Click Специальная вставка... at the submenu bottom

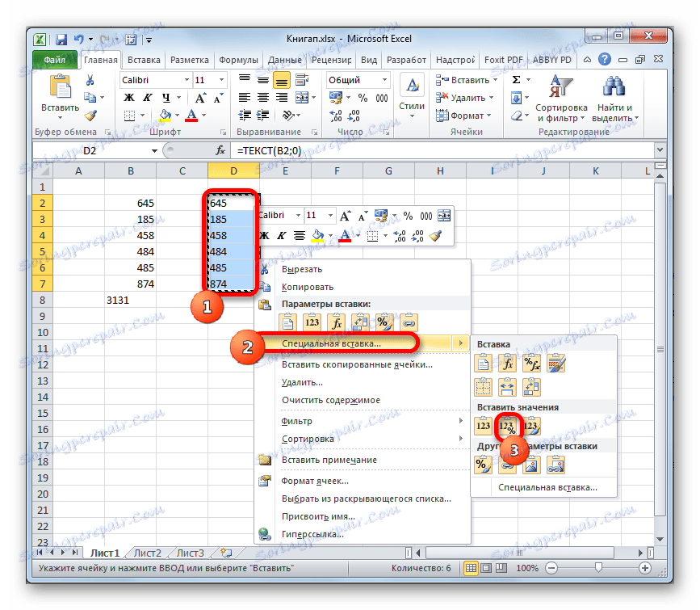[547, 487]
